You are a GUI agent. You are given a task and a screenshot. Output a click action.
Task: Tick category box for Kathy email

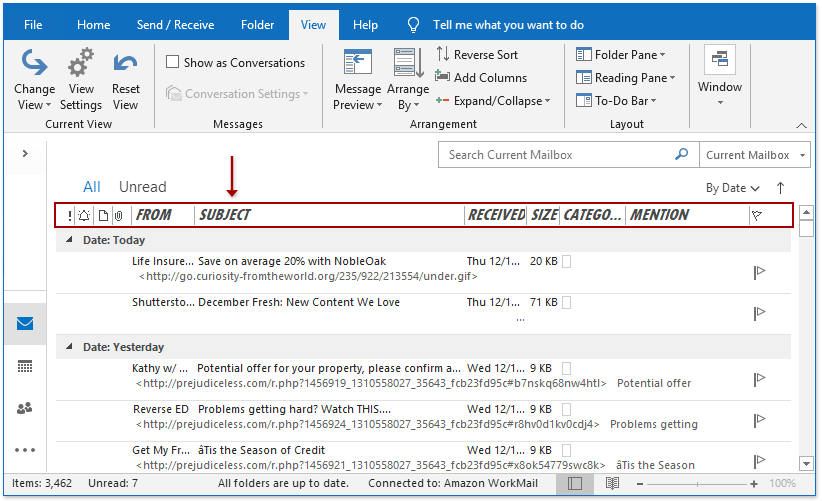click(567, 368)
